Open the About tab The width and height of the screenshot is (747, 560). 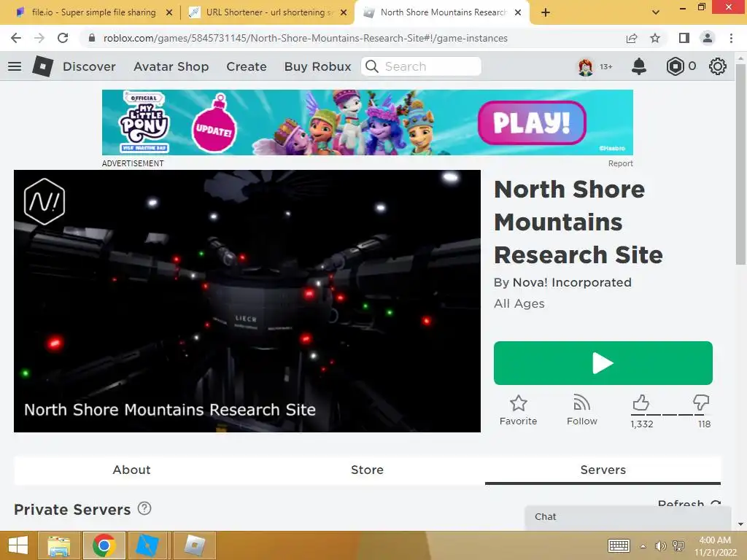click(131, 470)
